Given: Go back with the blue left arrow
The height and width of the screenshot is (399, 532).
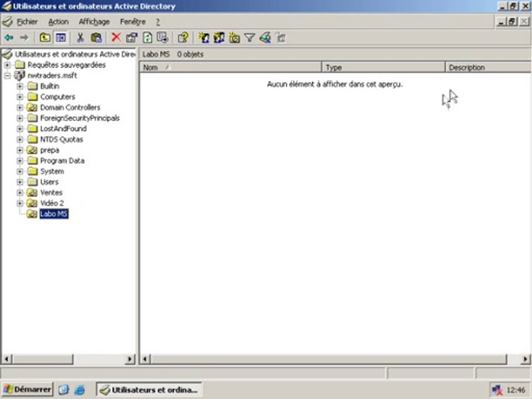Looking at the screenshot, I should (x=9, y=38).
